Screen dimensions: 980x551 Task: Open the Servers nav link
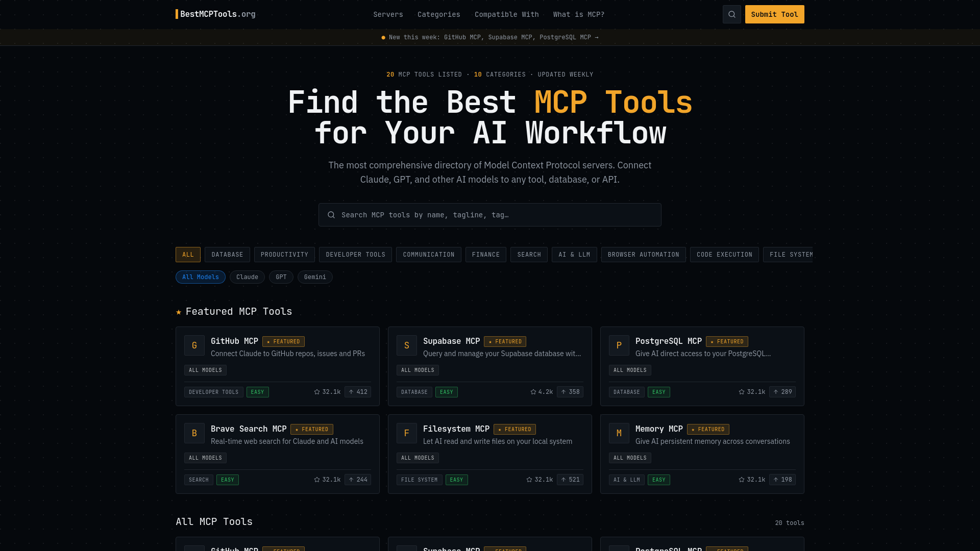pos(388,14)
